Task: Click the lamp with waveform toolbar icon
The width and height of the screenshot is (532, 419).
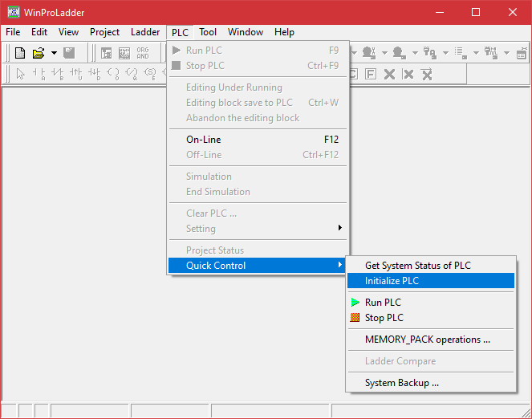Action: click(x=490, y=53)
